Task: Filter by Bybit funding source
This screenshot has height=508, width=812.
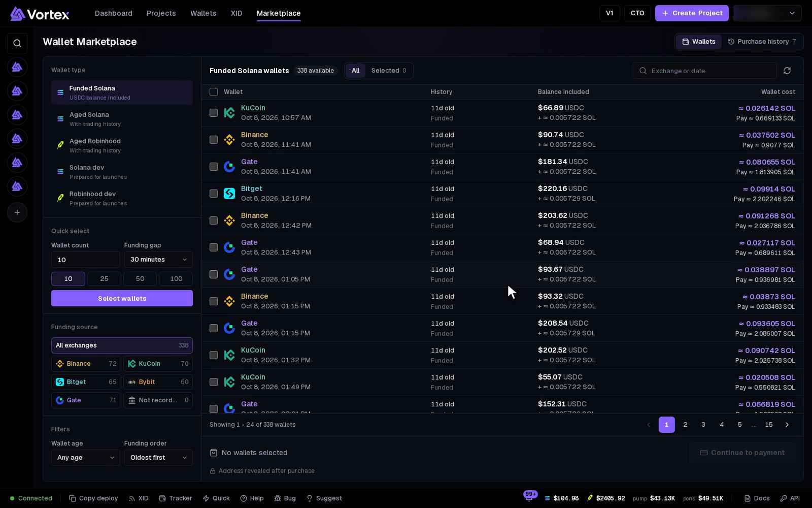Action: click(158, 382)
